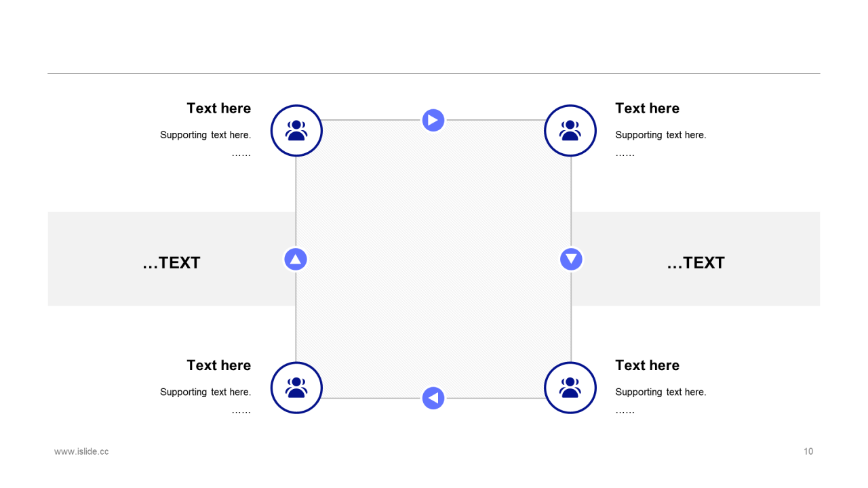Click the up-pointing arrow on the left edge
868x488 pixels.
[295, 259]
